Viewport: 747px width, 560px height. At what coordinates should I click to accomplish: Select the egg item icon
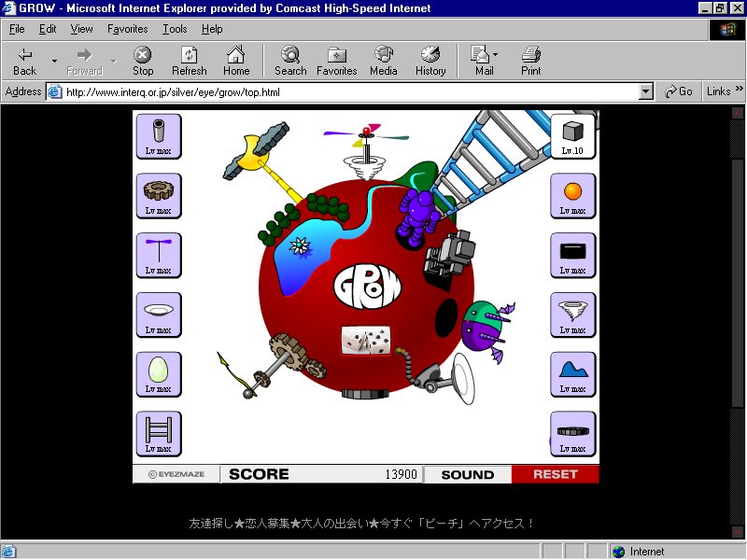(159, 374)
